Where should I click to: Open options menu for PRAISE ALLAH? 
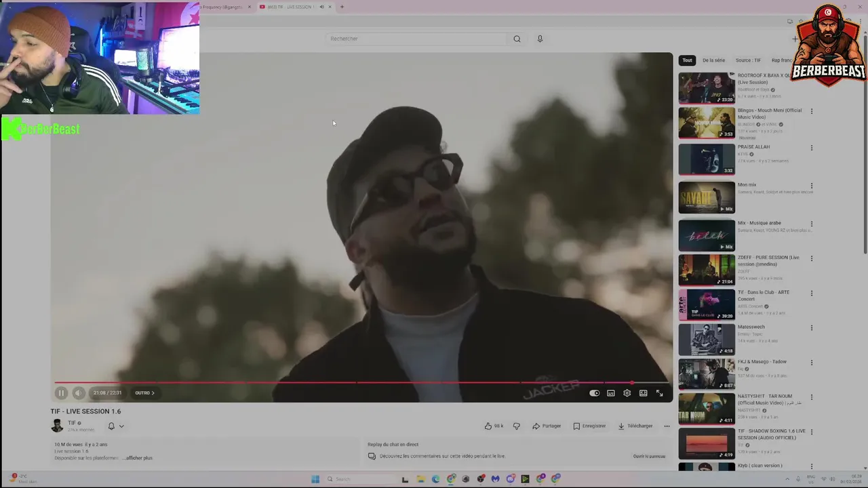tap(811, 148)
